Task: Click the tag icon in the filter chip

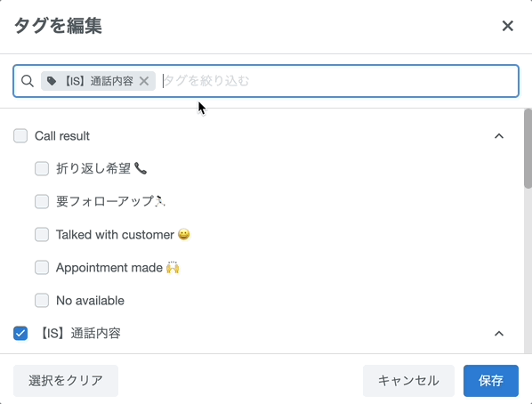Action: pyautogui.click(x=52, y=81)
